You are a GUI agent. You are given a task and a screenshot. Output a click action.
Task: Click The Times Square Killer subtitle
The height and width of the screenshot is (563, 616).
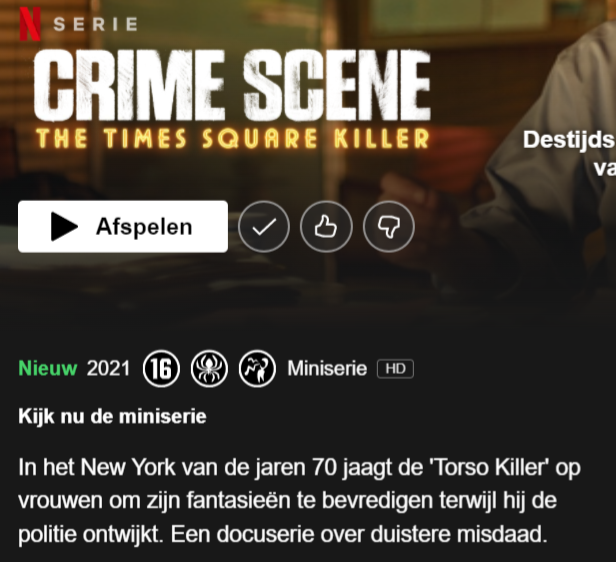(233, 139)
